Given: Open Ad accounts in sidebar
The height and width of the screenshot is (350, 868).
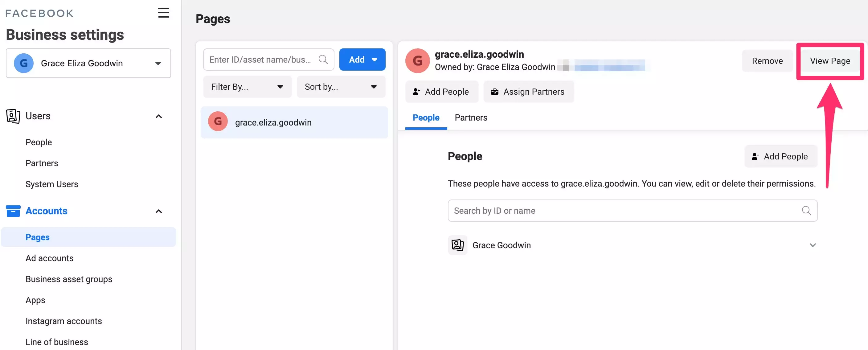Looking at the screenshot, I should pyautogui.click(x=49, y=258).
